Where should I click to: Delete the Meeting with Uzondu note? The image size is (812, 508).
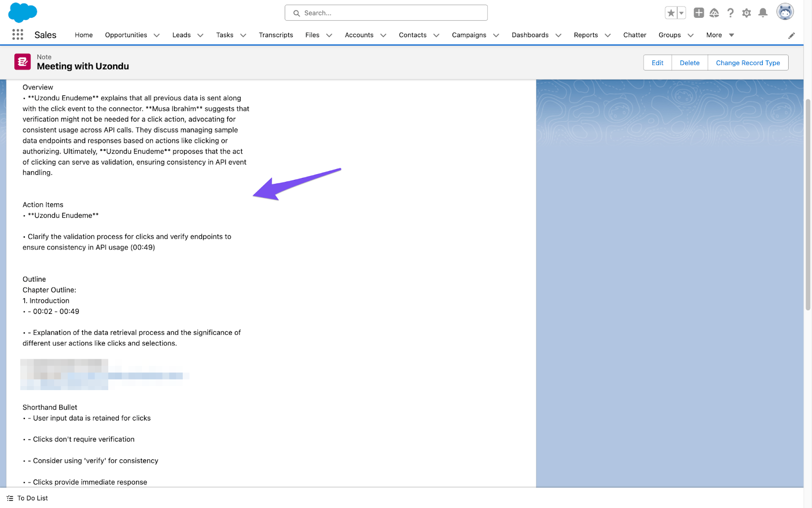tap(689, 63)
